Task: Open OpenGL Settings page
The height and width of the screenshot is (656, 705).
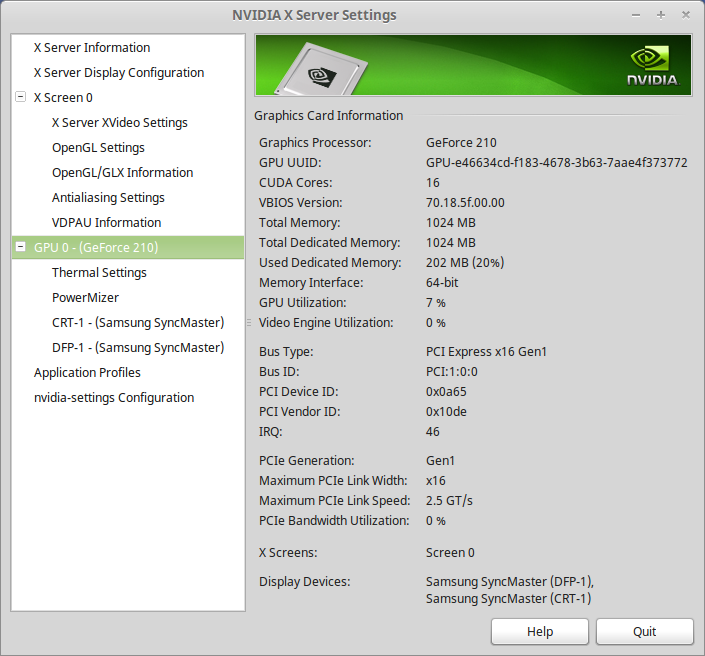Action: pos(98,148)
